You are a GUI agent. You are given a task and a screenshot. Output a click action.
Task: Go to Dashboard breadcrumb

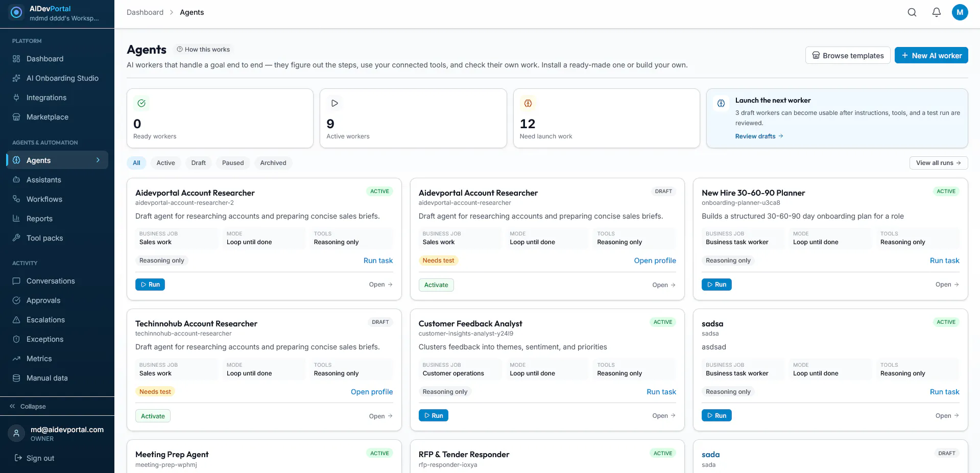[145, 12]
